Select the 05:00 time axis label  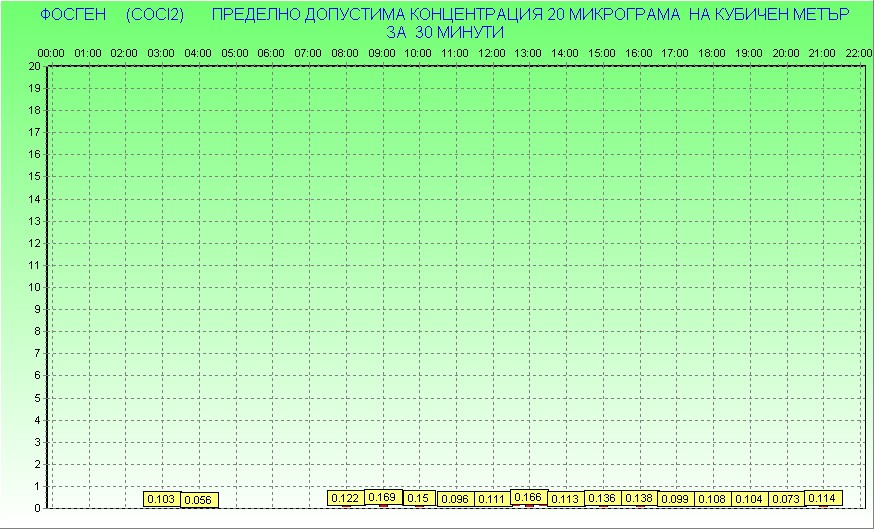pyautogui.click(x=235, y=52)
